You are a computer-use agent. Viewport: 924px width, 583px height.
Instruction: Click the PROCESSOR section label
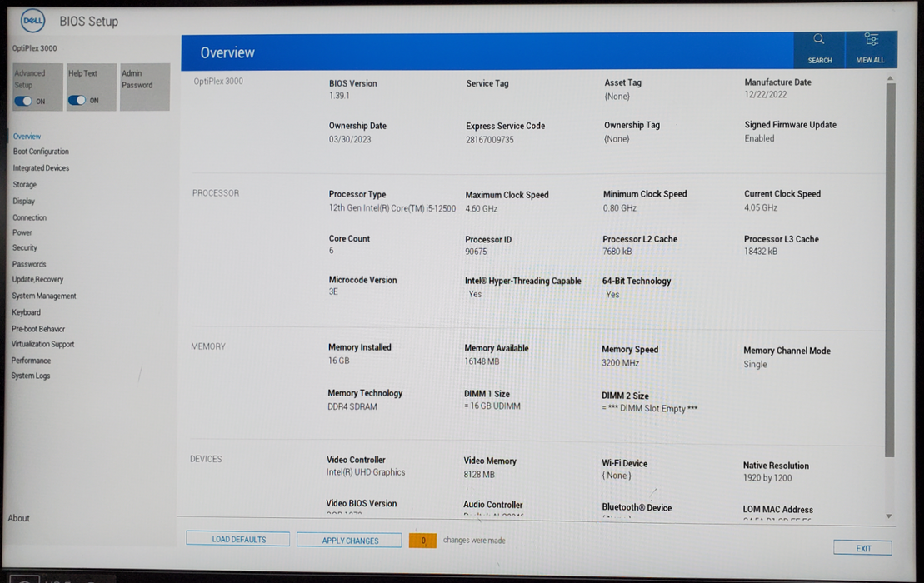click(216, 193)
